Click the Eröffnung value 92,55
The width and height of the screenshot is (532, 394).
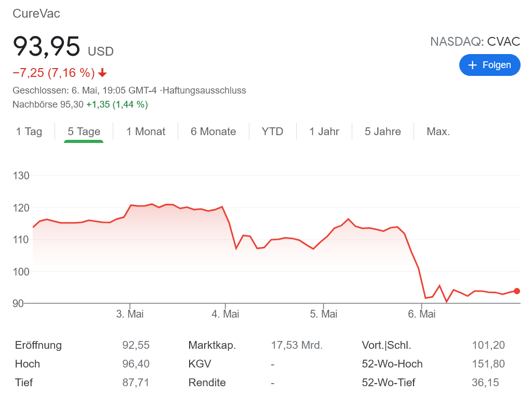click(x=136, y=345)
